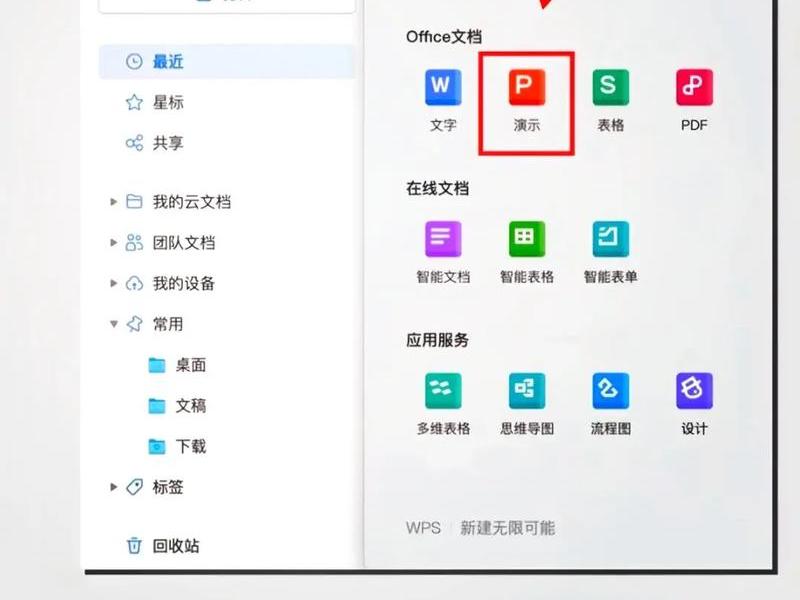This screenshot has height=600, width=800.
Task: Launch 多维表格 app service
Action: 443,391
